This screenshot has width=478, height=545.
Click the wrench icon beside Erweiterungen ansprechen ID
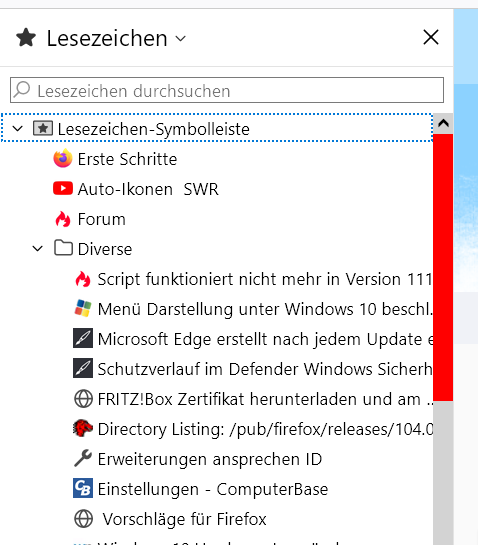[x=83, y=458]
